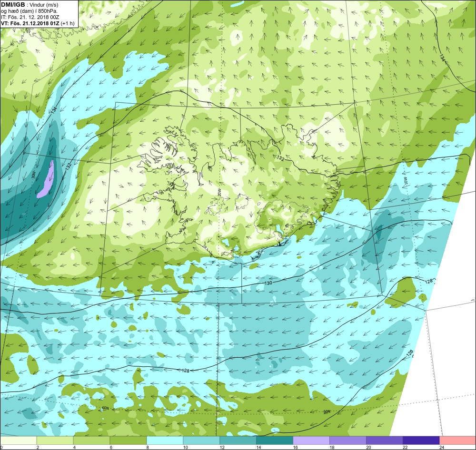Pick the medium green 4–6 m/s legend swatch

[91, 440]
